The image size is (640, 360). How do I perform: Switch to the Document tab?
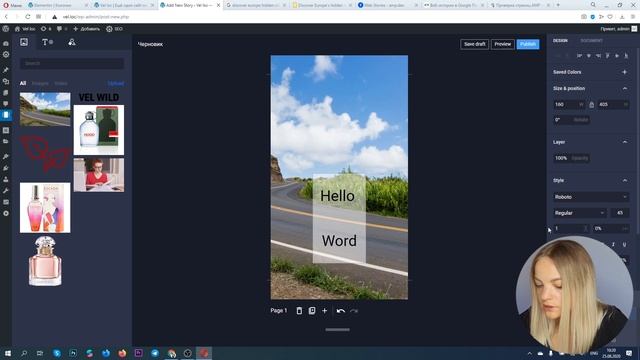coord(591,41)
